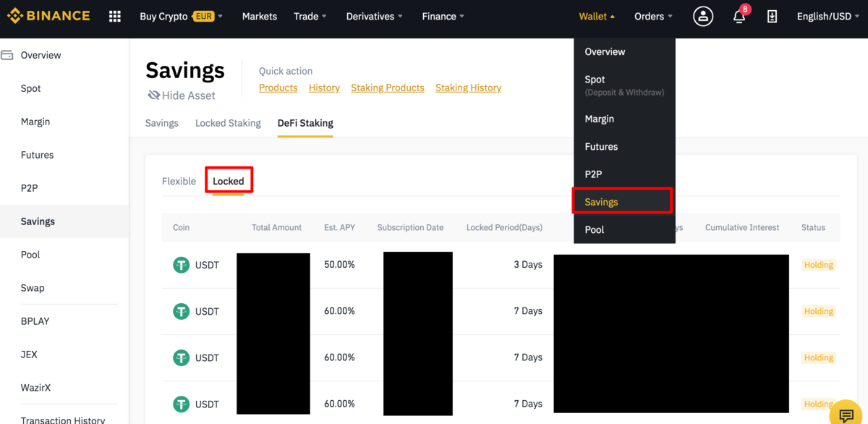Open the user account profile icon
Image resolution: width=868 pixels, height=424 pixels.
pos(703,16)
